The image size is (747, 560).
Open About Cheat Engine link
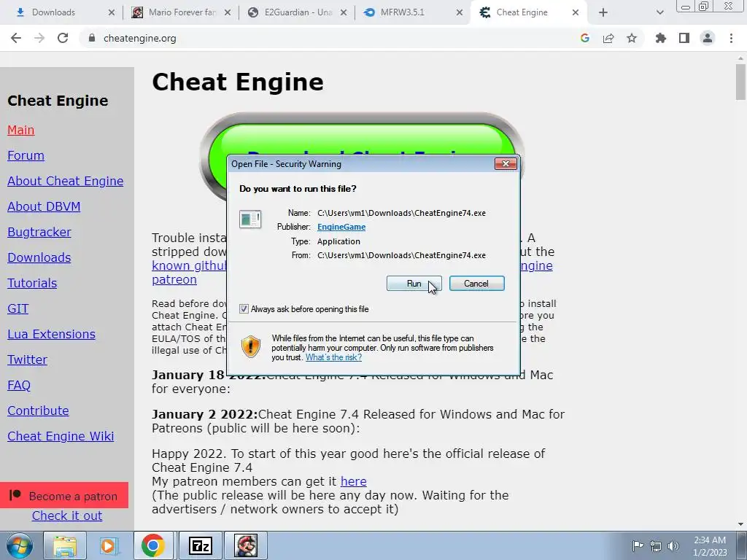point(65,181)
